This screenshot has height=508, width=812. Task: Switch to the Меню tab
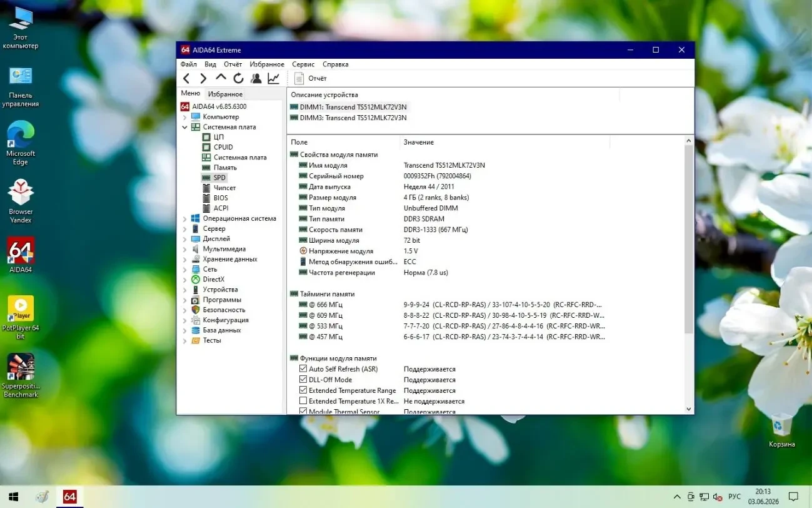click(191, 93)
